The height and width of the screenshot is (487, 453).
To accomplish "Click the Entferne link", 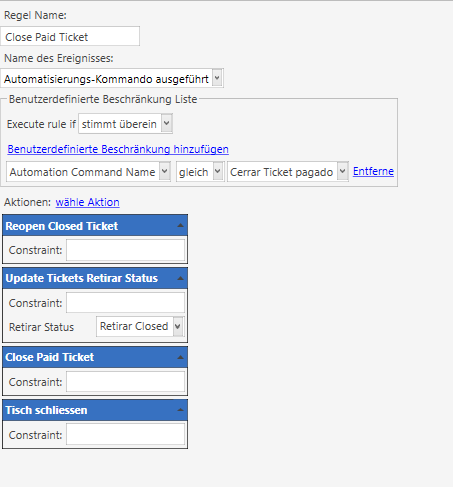I will 373,171.
